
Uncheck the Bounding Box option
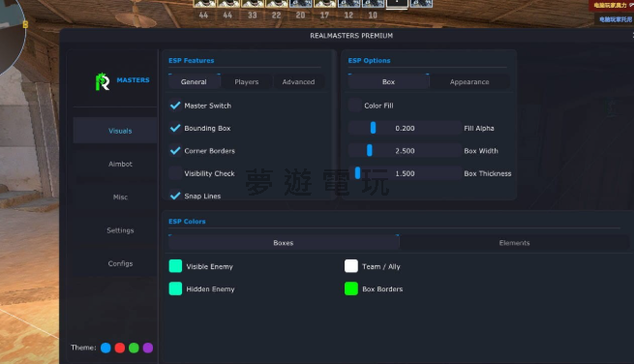pos(175,128)
